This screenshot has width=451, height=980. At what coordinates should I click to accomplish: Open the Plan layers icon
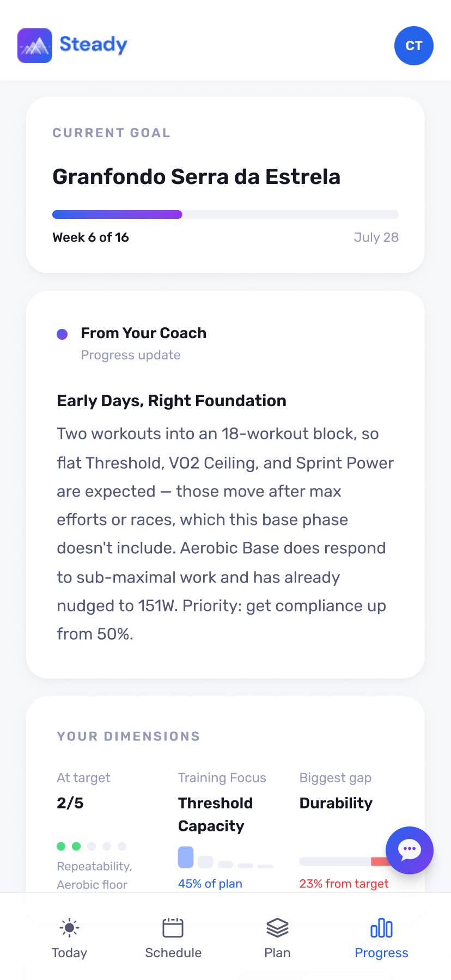click(x=277, y=928)
